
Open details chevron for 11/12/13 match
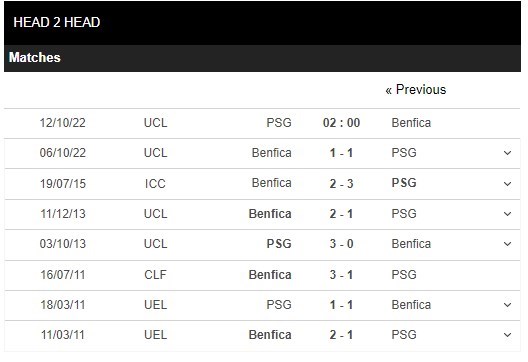507,214
